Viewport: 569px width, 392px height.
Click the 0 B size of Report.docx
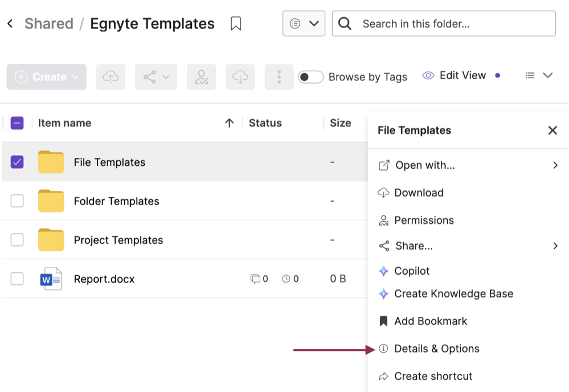pyautogui.click(x=338, y=279)
